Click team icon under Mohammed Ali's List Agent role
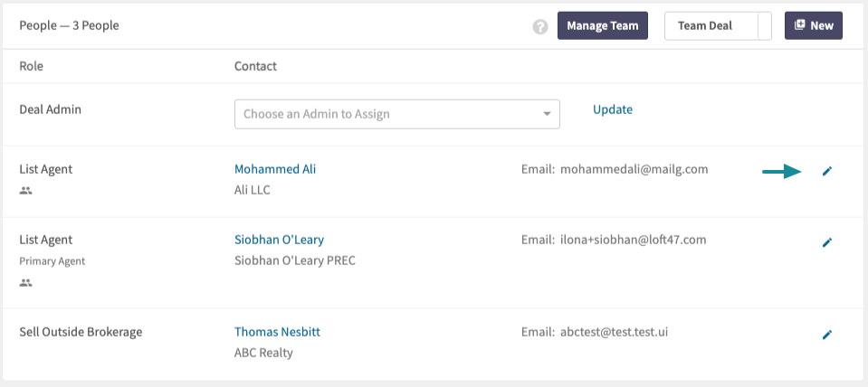This screenshot has width=868, height=387. tap(25, 191)
